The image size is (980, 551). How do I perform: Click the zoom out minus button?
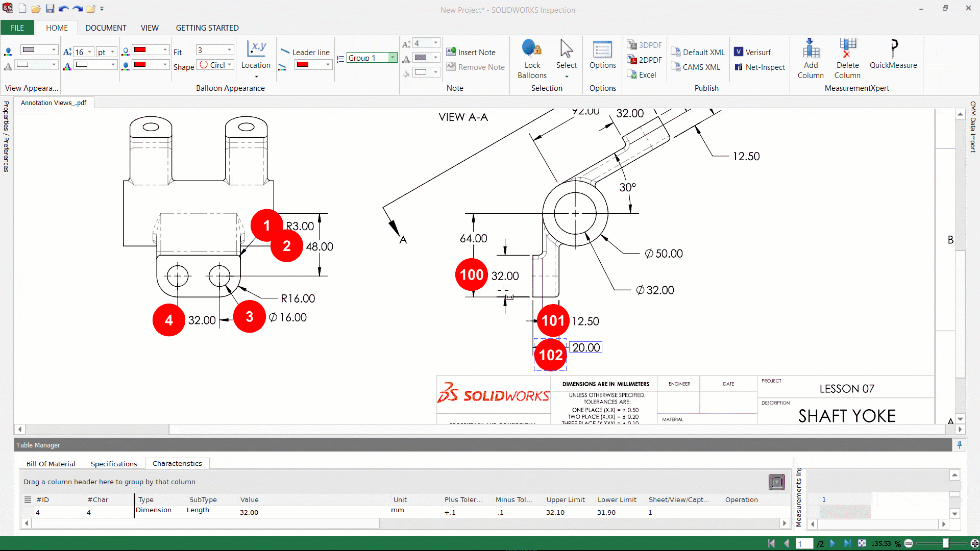pos(909,543)
